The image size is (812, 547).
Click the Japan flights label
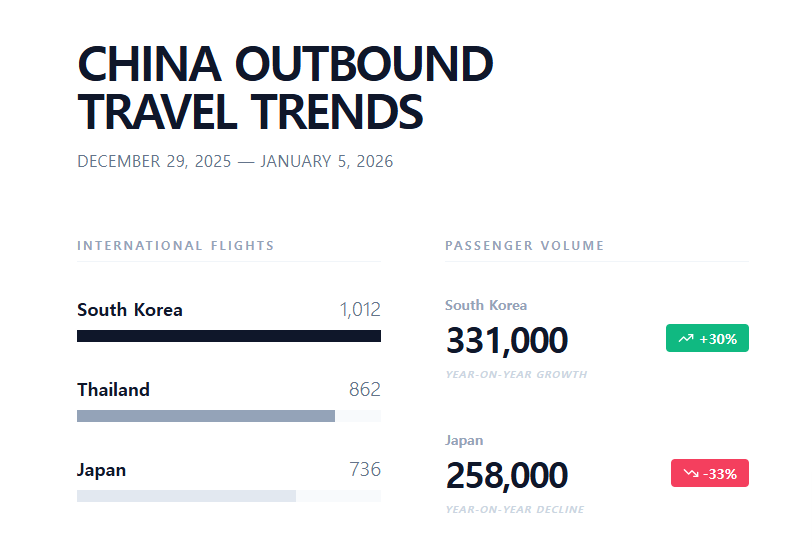(x=101, y=470)
